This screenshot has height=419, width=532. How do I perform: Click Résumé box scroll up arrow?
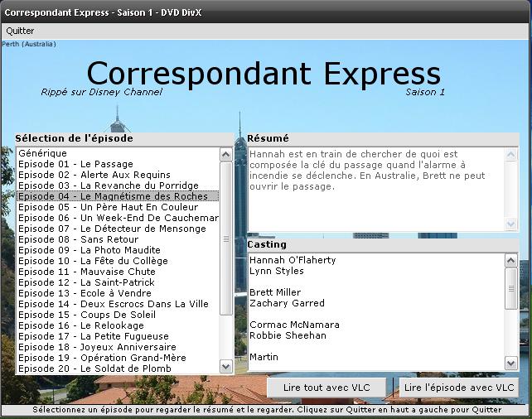[x=511, y=155]
